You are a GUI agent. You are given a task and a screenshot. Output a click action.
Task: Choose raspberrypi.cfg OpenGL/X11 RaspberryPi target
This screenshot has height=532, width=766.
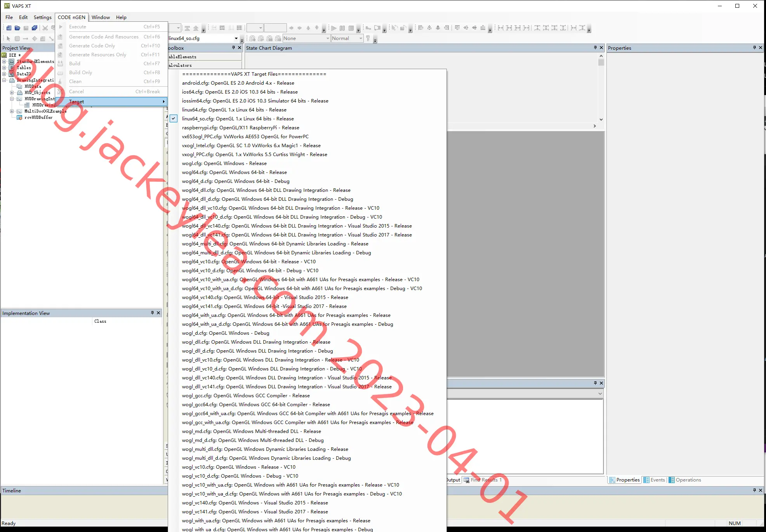click(240, 128)
